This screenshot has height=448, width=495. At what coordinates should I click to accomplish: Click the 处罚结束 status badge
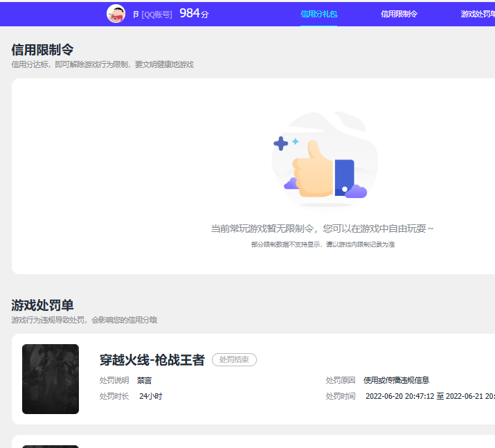[234, 359]
